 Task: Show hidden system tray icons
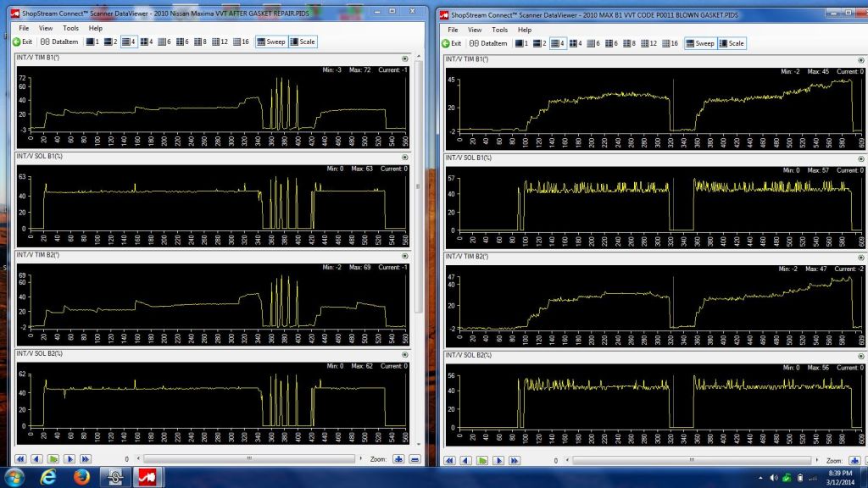(760, 478)
